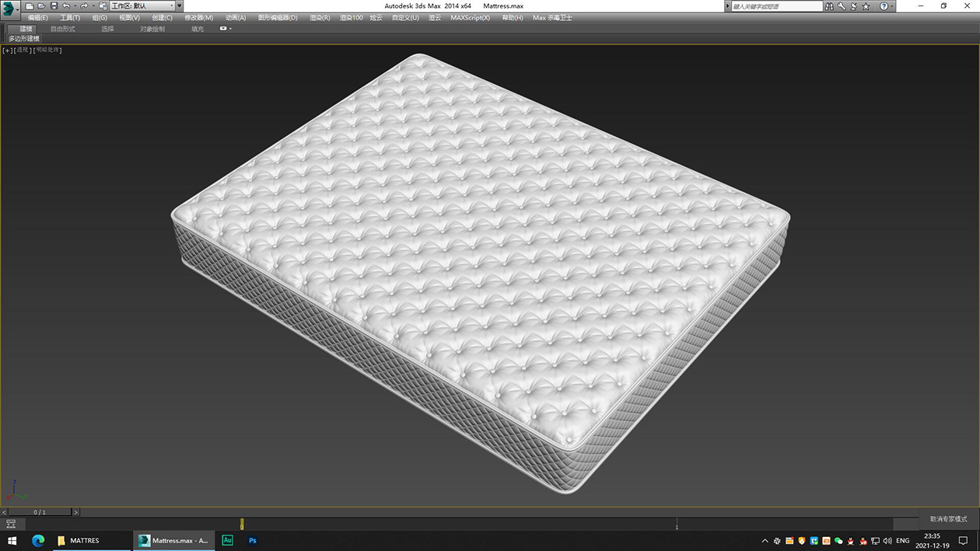Image resolution: width=980 pixels, height=551 pixels.
Task: Launch Microsoft Edge from the taskbar
Action: (37, 540)
